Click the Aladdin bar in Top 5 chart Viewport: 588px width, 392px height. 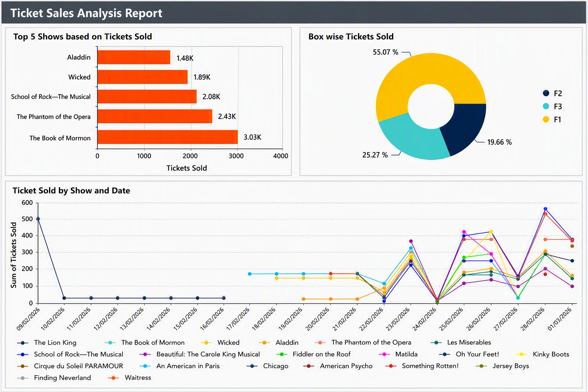coord(134,57)
